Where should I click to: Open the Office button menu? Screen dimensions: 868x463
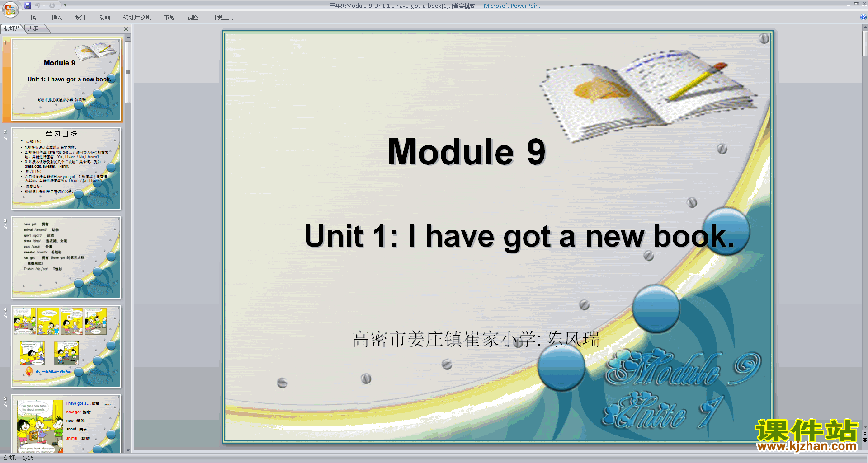tap(10, 9)
